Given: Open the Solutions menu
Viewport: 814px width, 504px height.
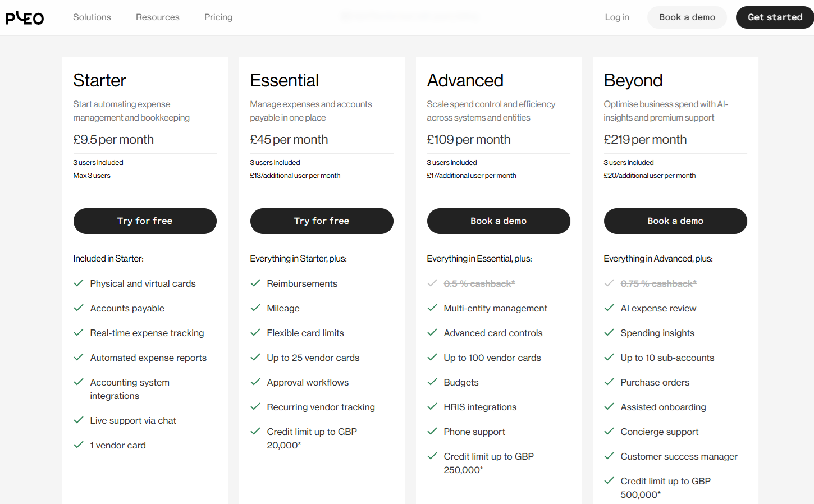Looking at the screenshot, I should pos(92,17).
